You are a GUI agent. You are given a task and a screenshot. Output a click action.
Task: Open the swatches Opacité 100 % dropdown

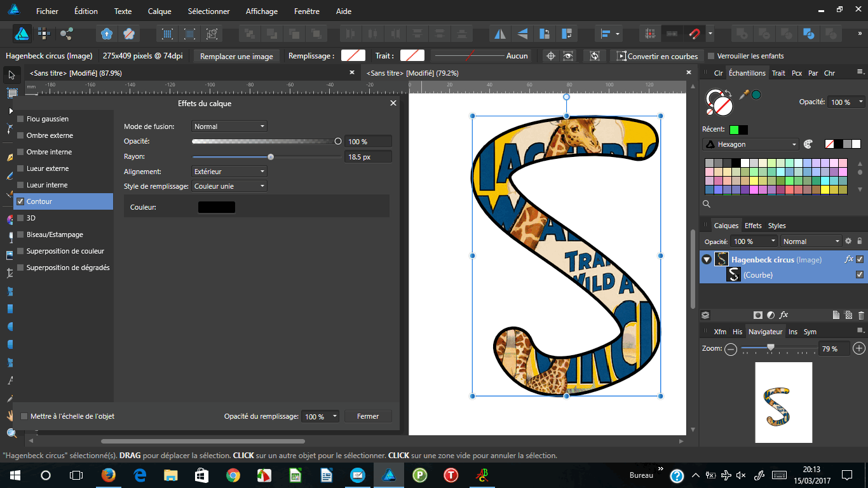click(848, 102)
